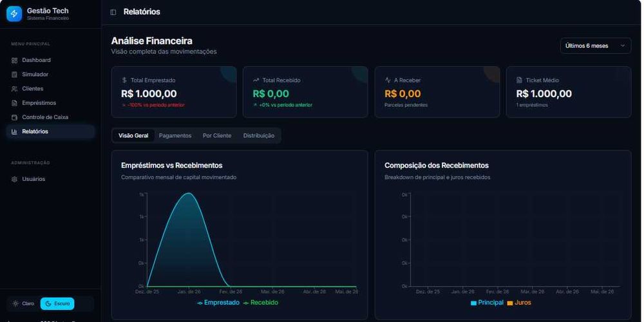Click the R$ 1.000,00 Total Emprestado value
644x322 pixels.
[x=149, y=93]
